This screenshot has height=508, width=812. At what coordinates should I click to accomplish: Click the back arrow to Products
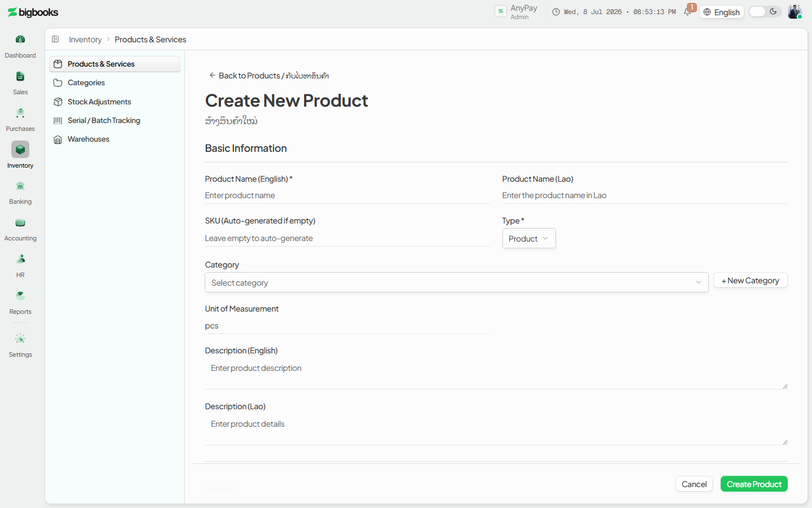click(212, 75)
